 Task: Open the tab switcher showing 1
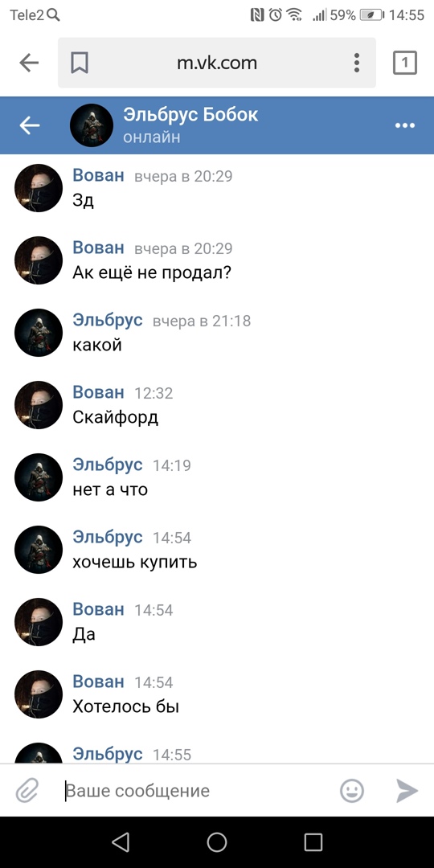tap(404, 63)
